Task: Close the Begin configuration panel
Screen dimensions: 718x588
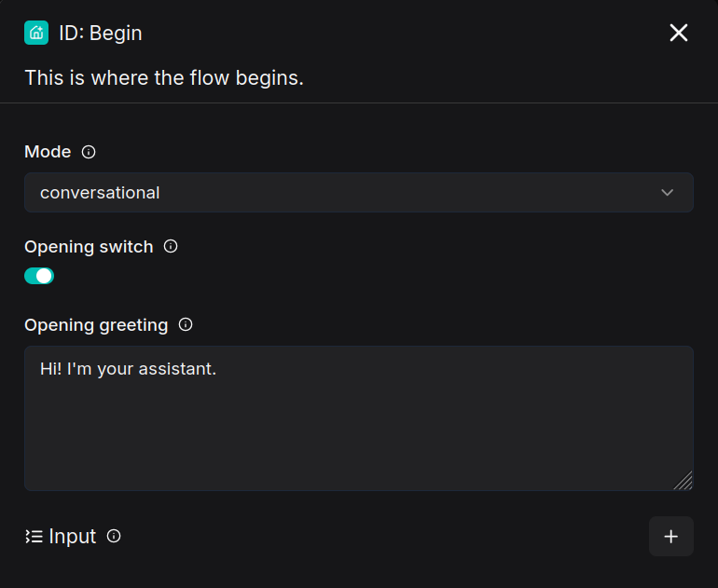Action: 679,33
